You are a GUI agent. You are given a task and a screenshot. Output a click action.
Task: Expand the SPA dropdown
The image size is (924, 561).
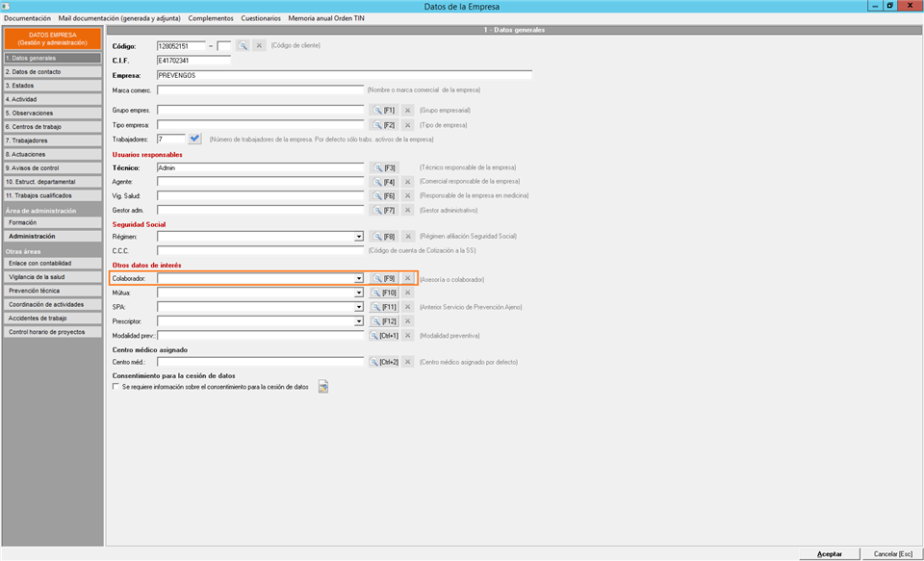click(359, 307)
